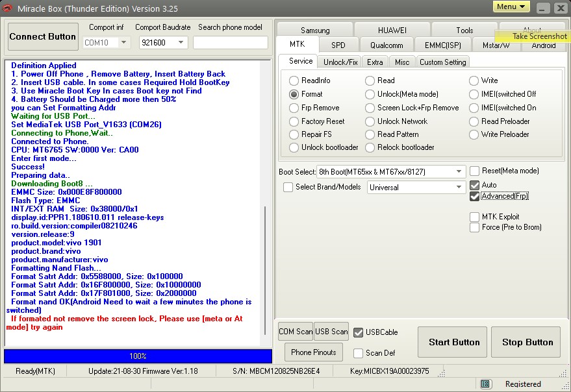This screenshot has width=571, height=392.
Task: Click the Start Button
Action: (452, 342)
